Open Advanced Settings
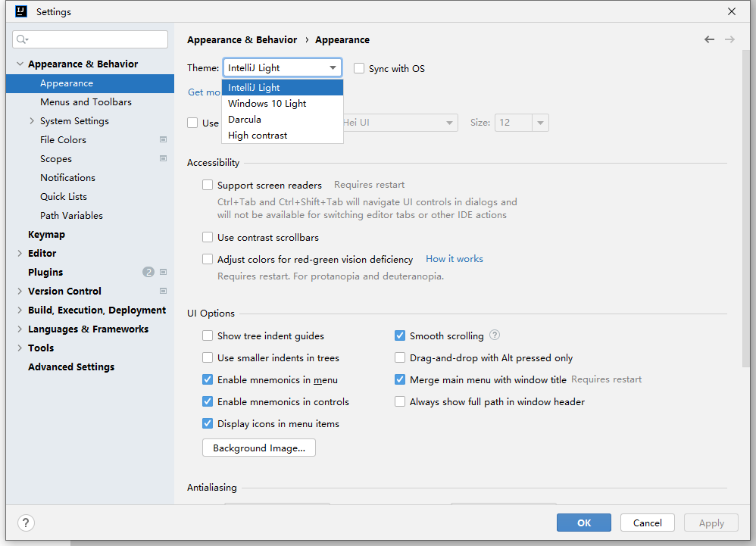 click(71, 367)
